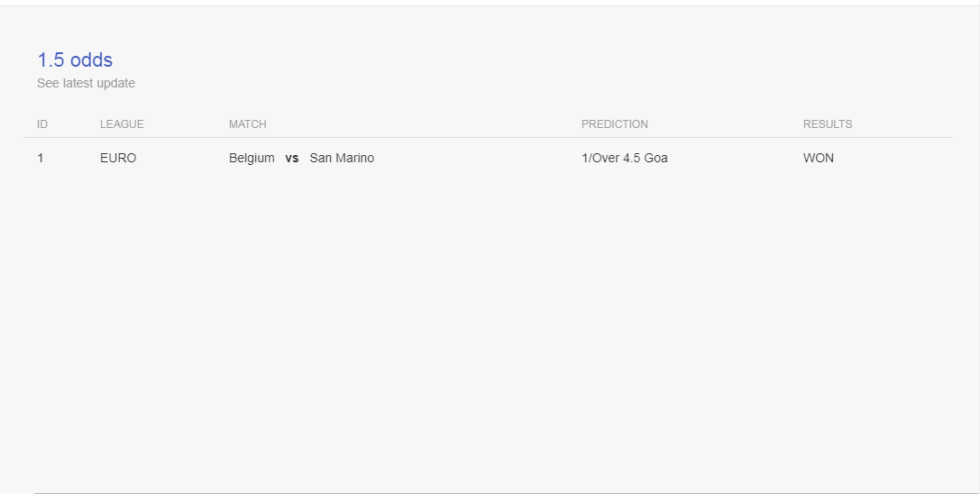
Task: Click the "1.5 odds" heading
Action: 75,60
